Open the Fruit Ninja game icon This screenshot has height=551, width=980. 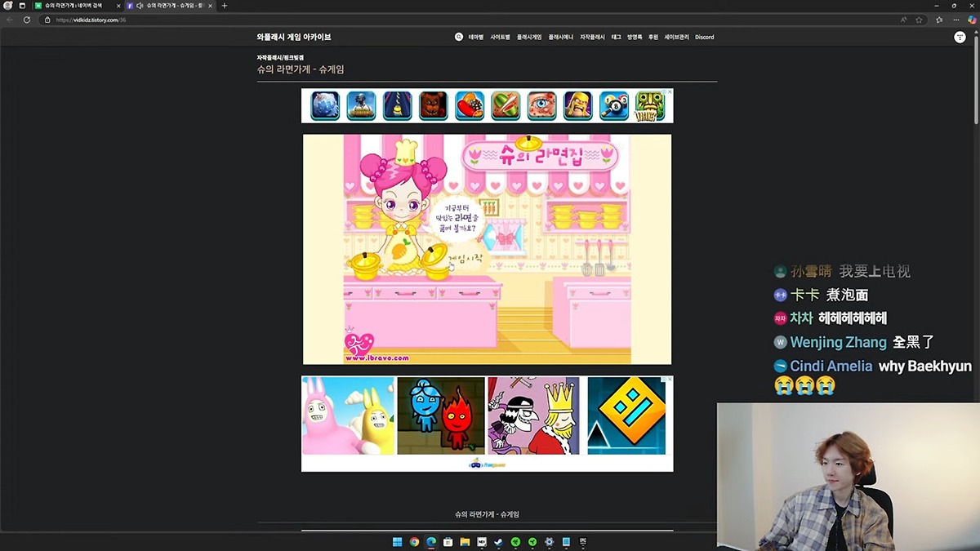point(505,105)
